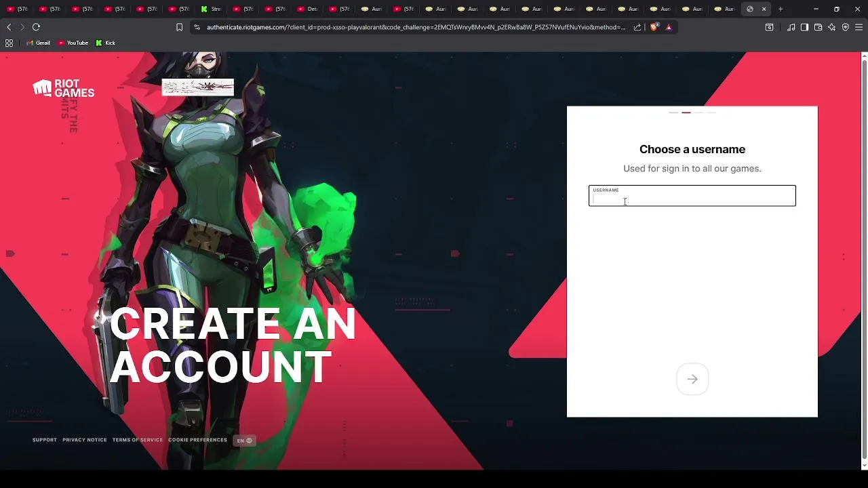Open the EN language selector
The height and width of the screenshot is (488, 868).
tap(244, 441)
